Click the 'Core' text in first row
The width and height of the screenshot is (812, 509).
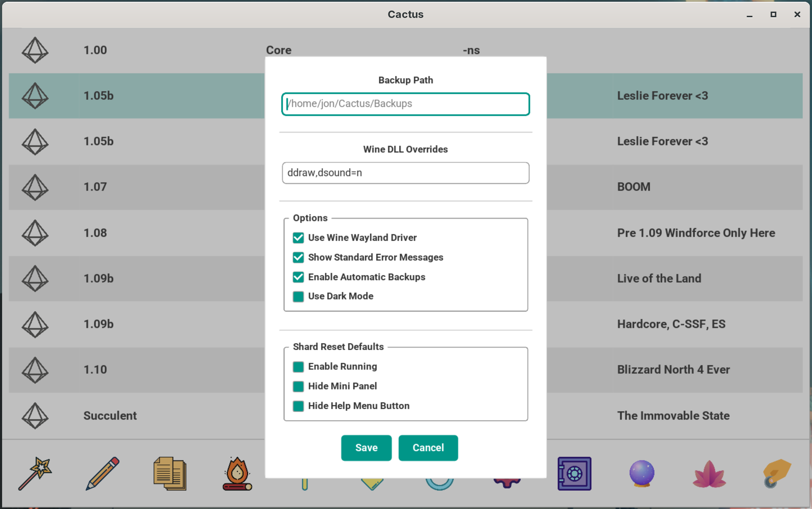pyautogui.click(x=279, y=50)
